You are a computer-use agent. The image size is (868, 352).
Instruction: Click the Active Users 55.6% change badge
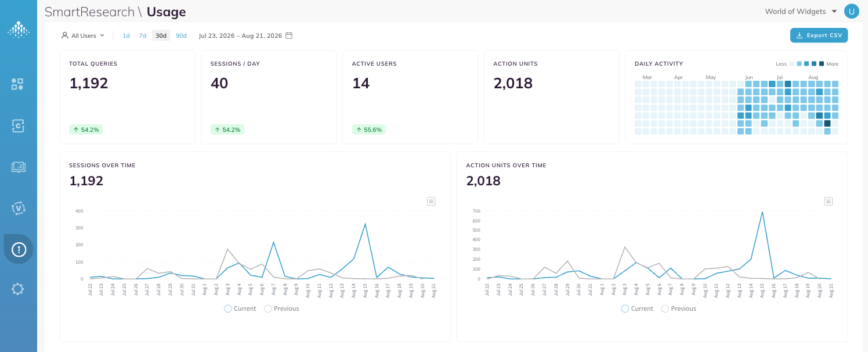(x=368, y=130)
